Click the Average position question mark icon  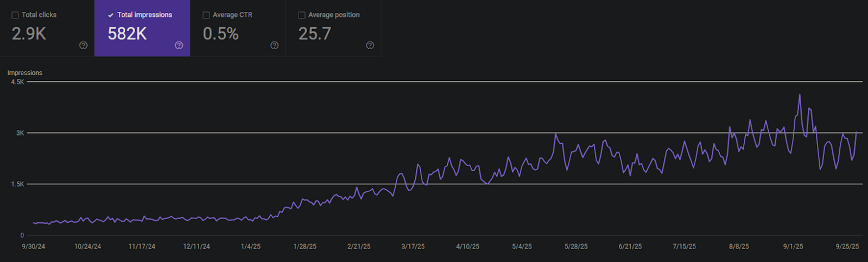[x=370, y=46]
